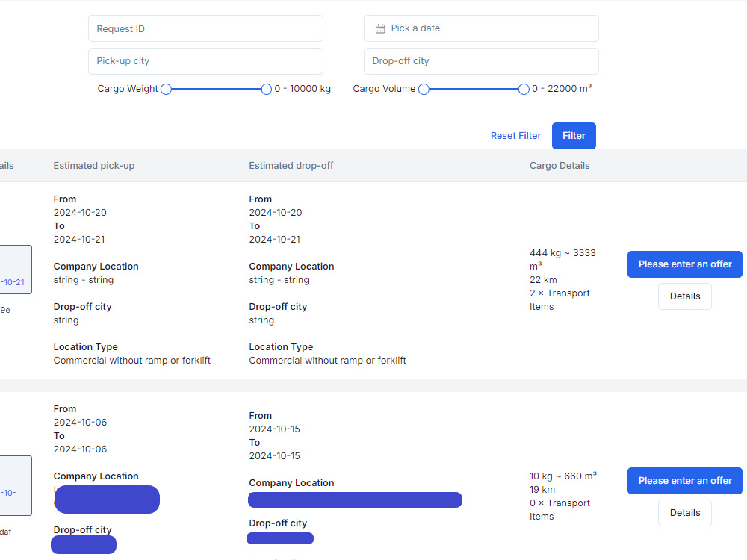This screenshot has width=747, height=560.
Task: Focus the Drop-off city filter input
Action: point(481,61)
